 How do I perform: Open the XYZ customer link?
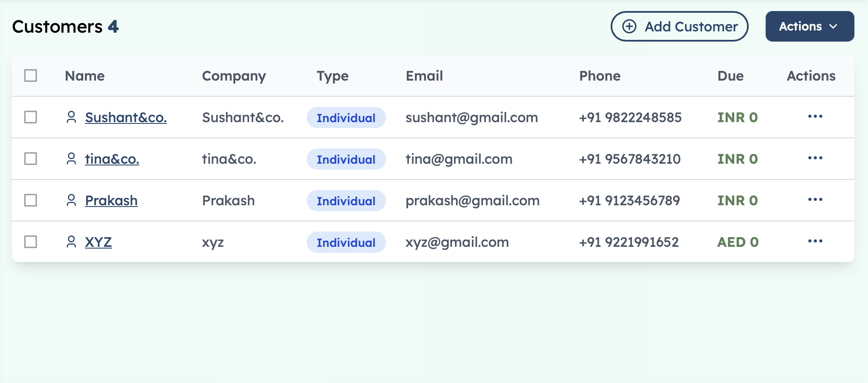pos(99,242)
